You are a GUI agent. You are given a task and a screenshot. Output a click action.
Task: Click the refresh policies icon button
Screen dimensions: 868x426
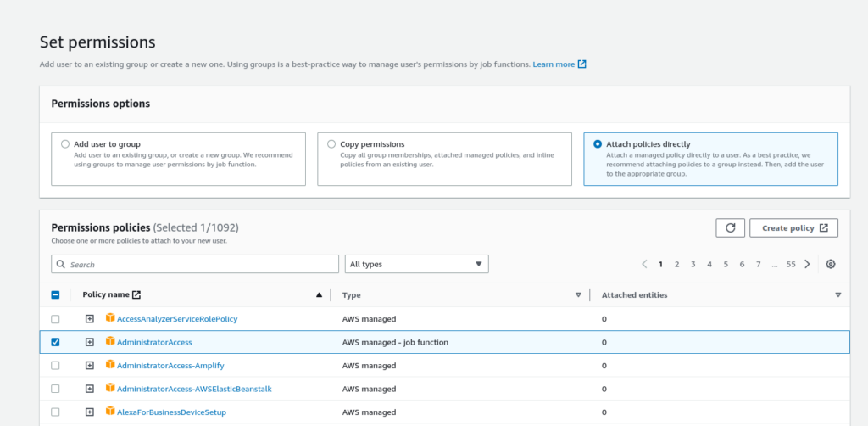pyautogui.click(x=730, y=227)
